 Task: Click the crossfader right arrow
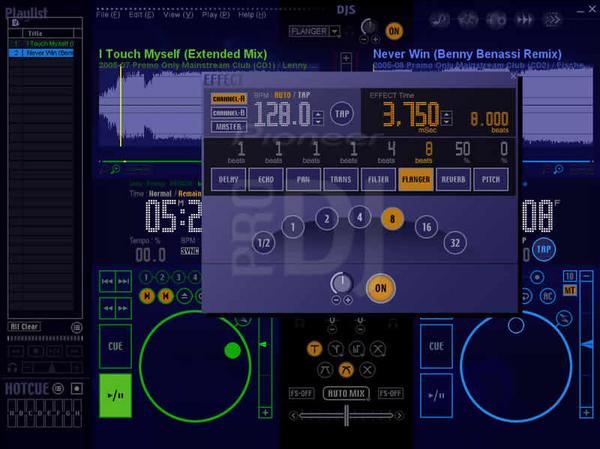point(399,415)
